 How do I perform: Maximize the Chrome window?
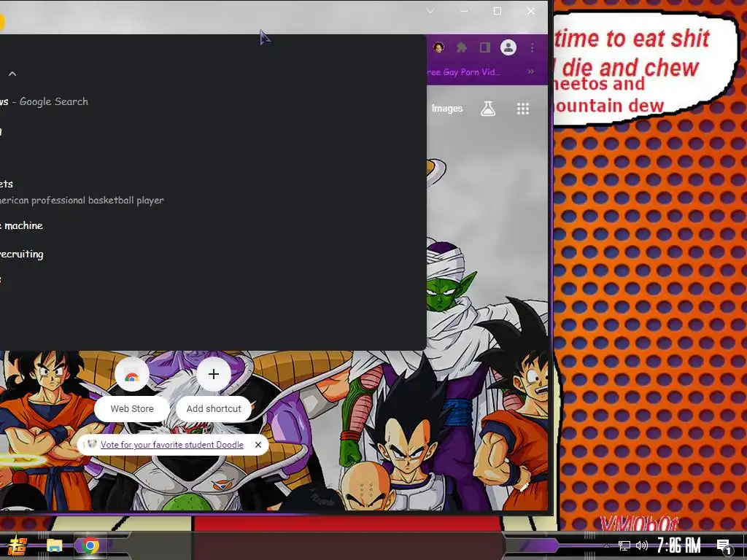pos(498,11)
